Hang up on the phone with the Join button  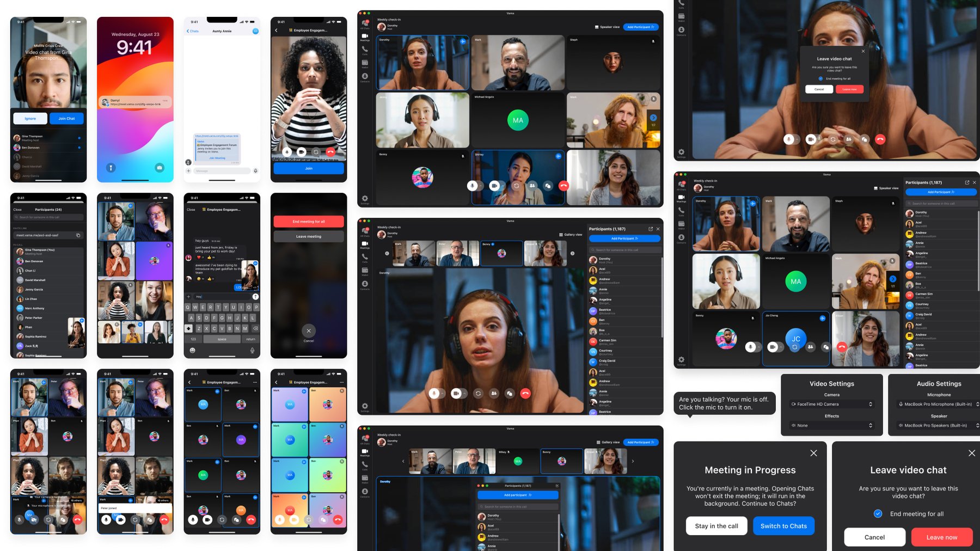click(330, 152)
